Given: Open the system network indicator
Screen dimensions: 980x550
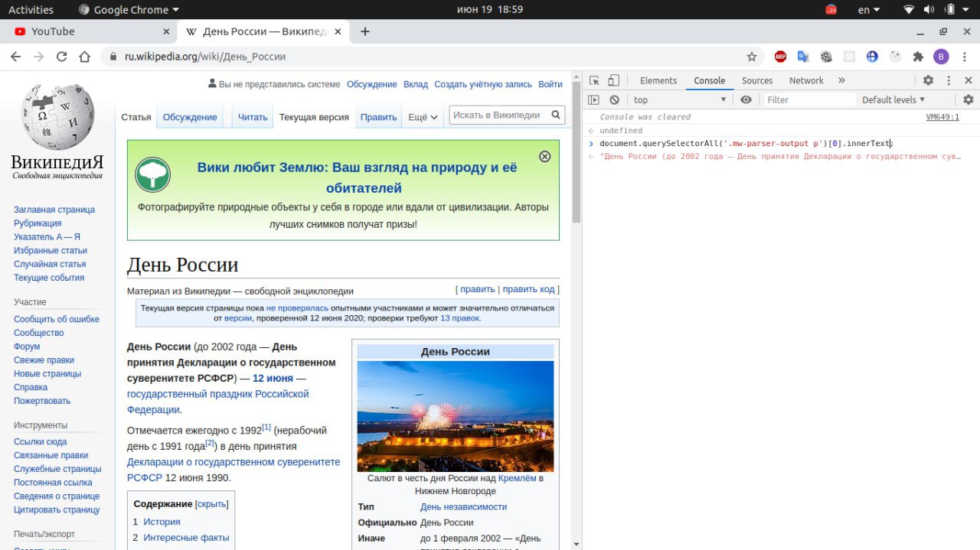Looking at the screenshot, I should tap(909, 10).
